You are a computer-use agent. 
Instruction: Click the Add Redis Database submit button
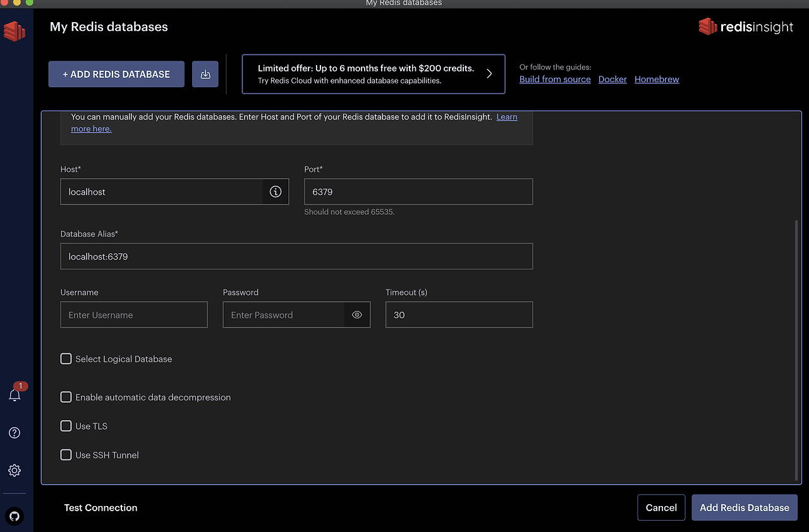pos(745,507)
